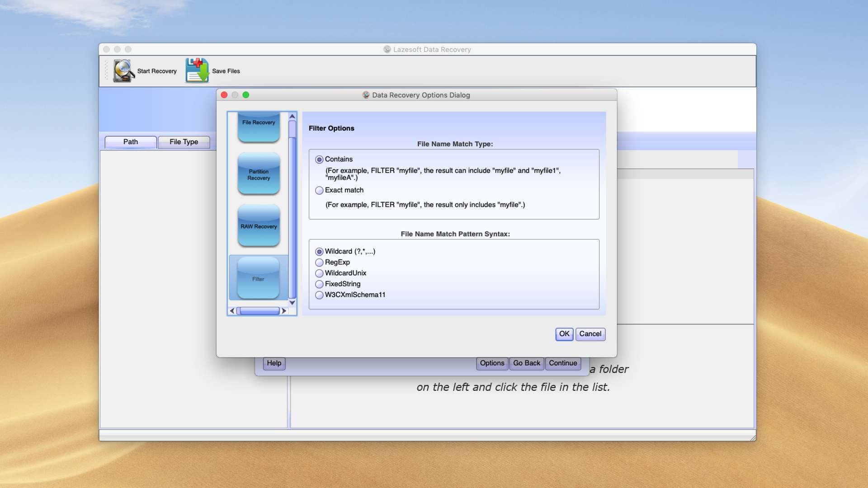Switch to the Path tab
Screen dimensions: 868x488
(131, 142)
